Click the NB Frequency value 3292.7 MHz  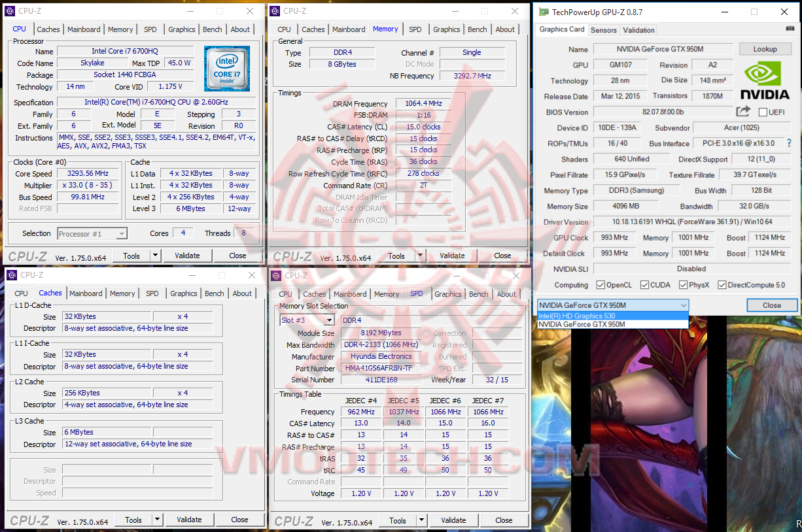pyautogui.click(x=472, y=76)
